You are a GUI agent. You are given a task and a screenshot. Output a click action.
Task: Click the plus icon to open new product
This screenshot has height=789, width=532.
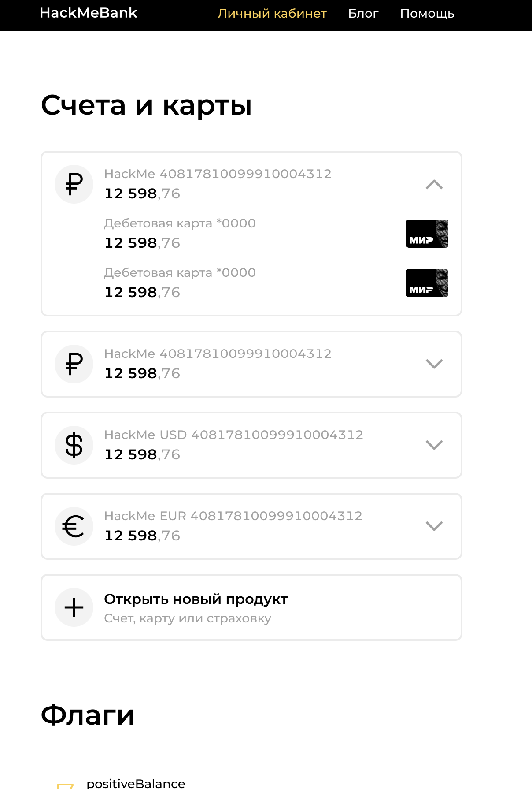(74, 607)
